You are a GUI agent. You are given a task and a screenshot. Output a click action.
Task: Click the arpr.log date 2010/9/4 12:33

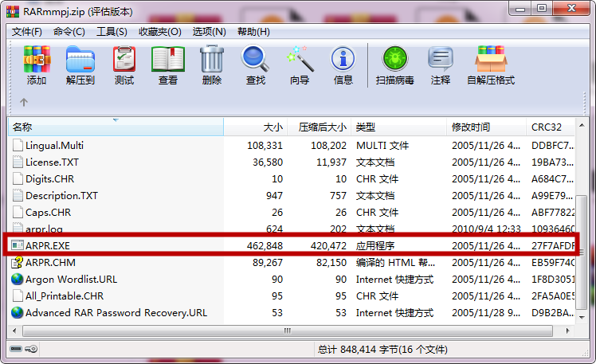[x=486, y=229]
